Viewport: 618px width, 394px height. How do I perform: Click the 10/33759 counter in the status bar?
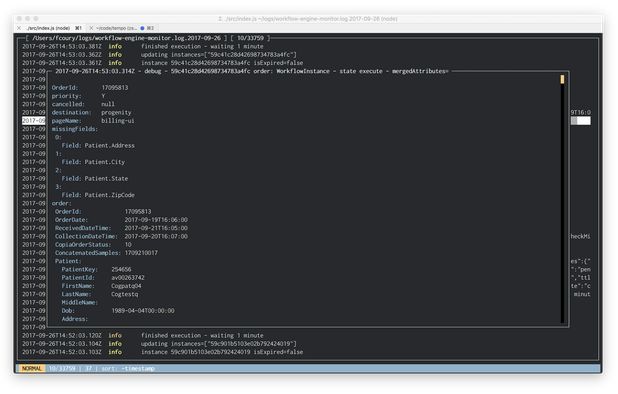click(62, 368)
